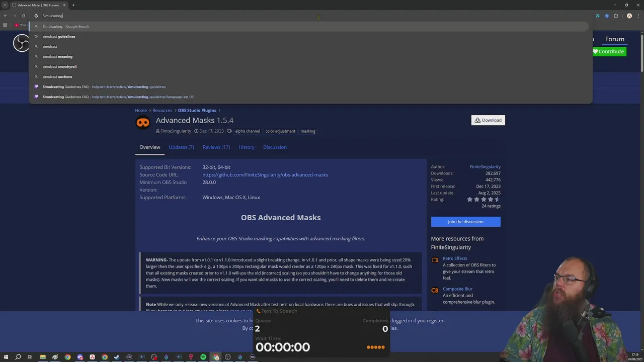Open File Explorer from the taskbar
This screenshot has height=362, width=644.
[43, 357]
